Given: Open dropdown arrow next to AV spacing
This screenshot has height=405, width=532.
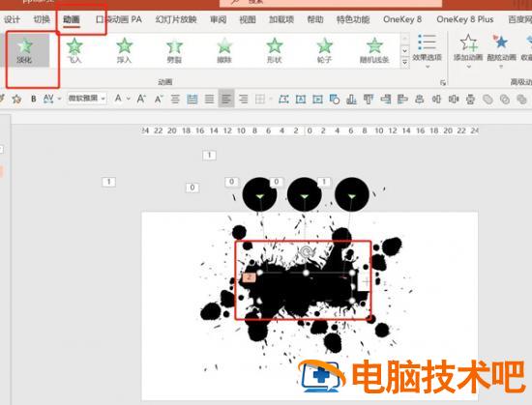Looking at the screenshot, I should coord(59,99).
